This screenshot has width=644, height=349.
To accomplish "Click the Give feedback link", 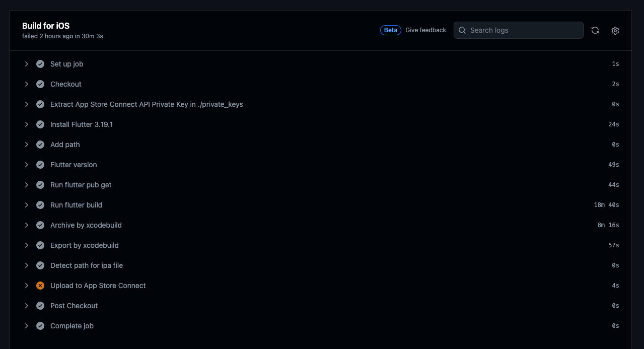I will [425, 30].
